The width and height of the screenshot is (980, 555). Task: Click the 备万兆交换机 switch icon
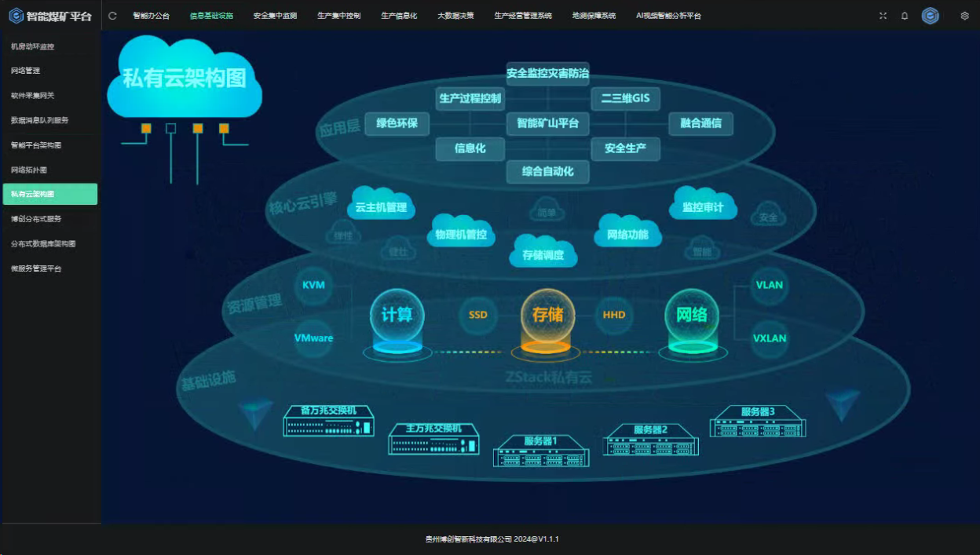click(x=328, y=422)
